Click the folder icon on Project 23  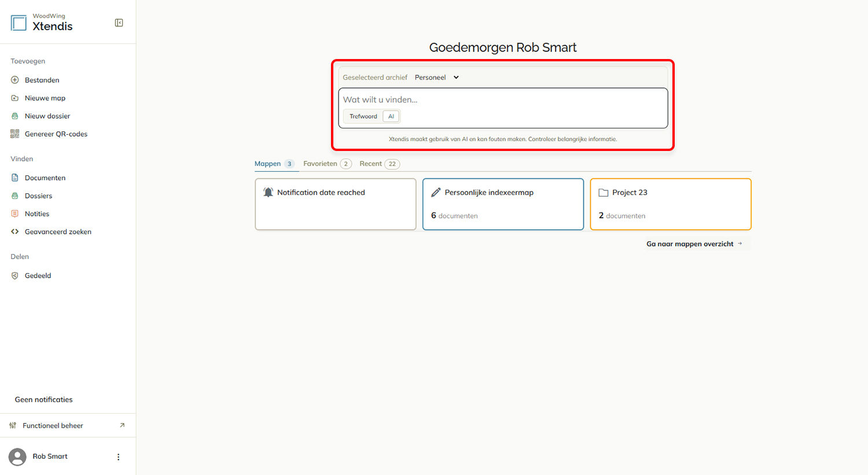(604, 192)
